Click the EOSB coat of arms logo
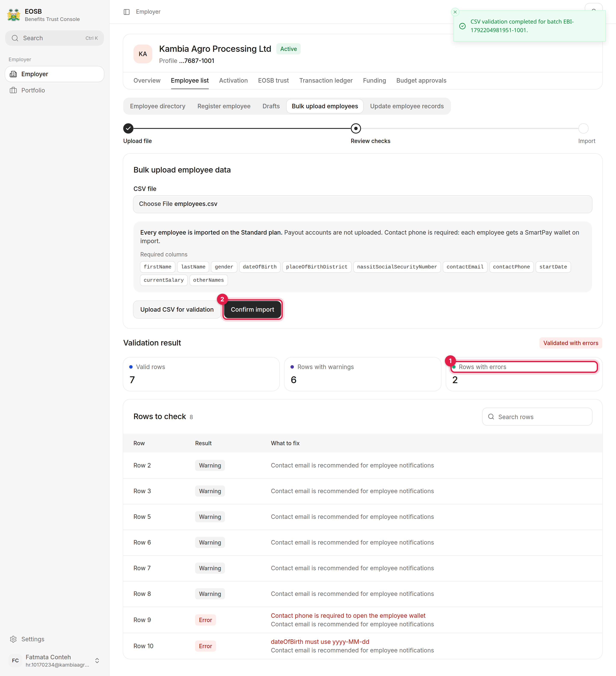The height and width of the screenshot is (676, 616). [x=14, y=15]
